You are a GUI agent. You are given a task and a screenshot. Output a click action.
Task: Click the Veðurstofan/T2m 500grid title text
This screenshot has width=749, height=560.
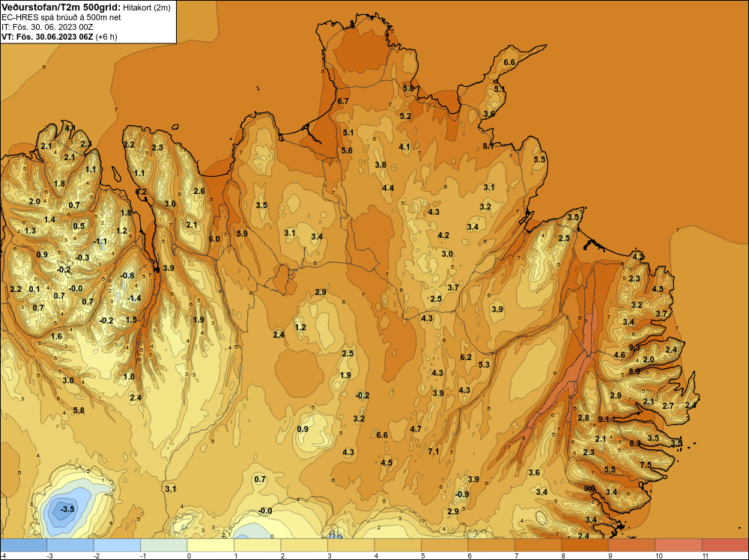pyautogui.click(x=61, y=7)
